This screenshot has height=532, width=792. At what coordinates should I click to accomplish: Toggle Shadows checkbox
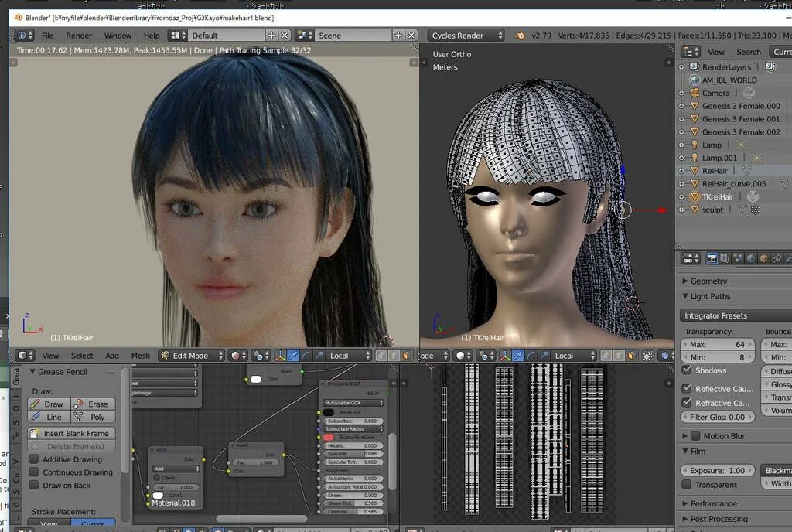(x=687, y=370)
